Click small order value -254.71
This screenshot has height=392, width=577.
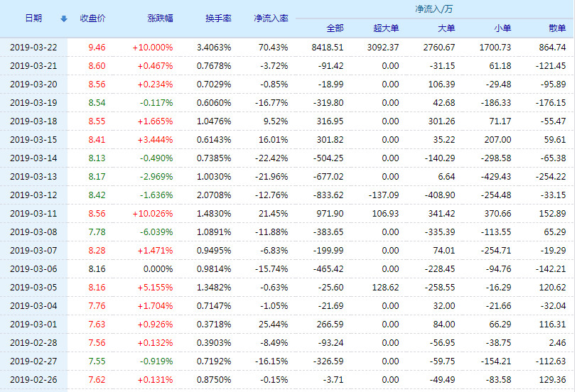[x=496, y=251]
